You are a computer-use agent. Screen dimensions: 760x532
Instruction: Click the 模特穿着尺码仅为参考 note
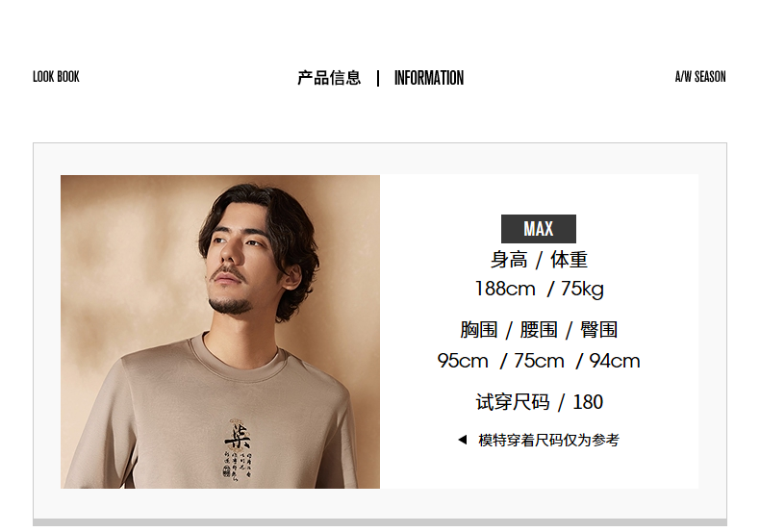point(548,441)
